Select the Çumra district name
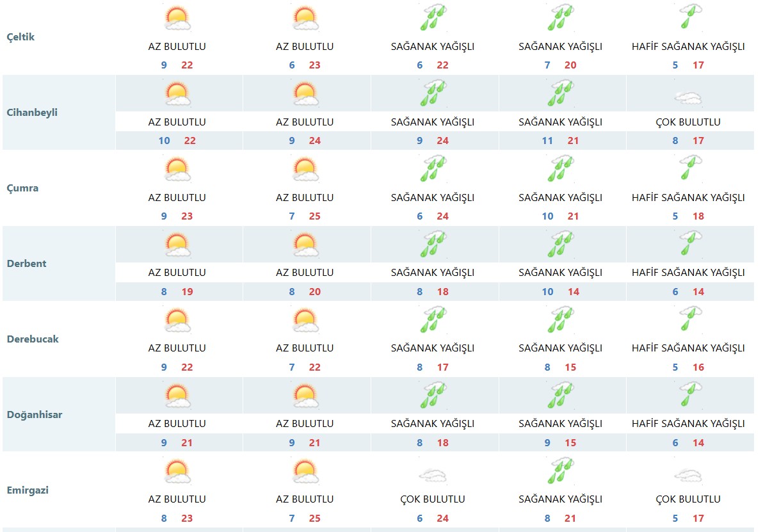The width and height of the screenshot is (763, 532). click(22, 188)
